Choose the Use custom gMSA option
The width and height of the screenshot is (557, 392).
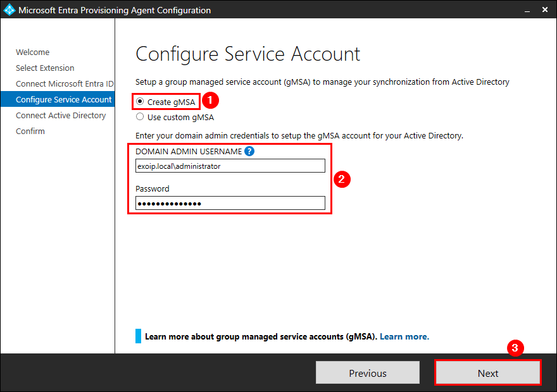coord(140,117)
